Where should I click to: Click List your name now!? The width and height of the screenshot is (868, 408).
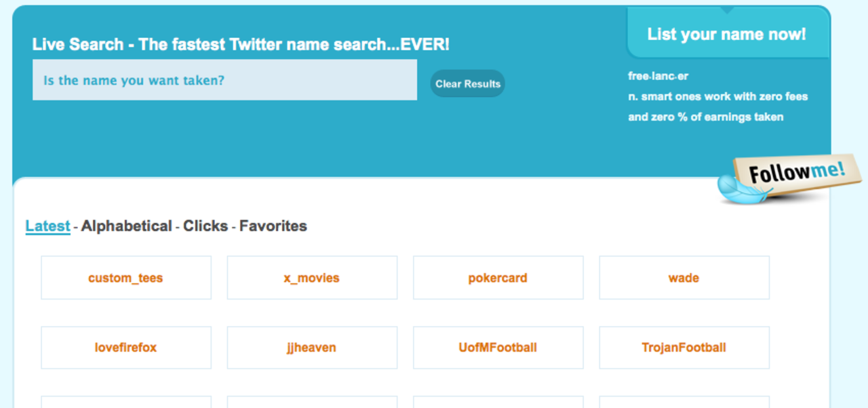tap(728, 33)
